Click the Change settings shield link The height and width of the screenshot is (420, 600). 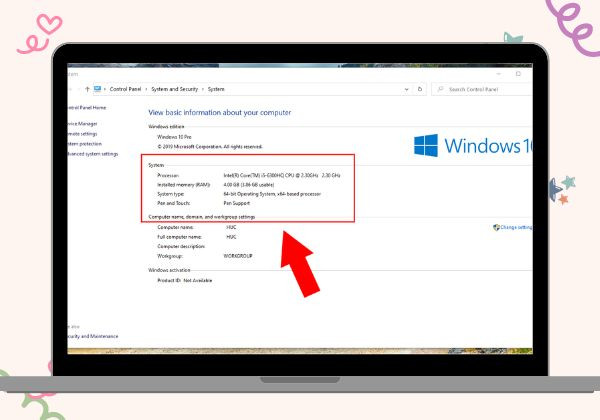click(x=513, y=227)
